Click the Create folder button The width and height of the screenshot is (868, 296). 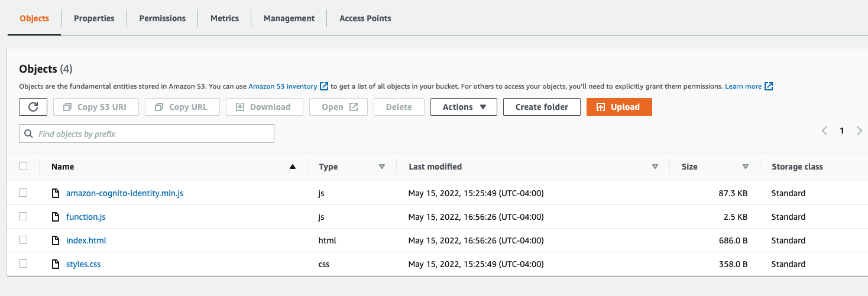[x=542, y=107]
